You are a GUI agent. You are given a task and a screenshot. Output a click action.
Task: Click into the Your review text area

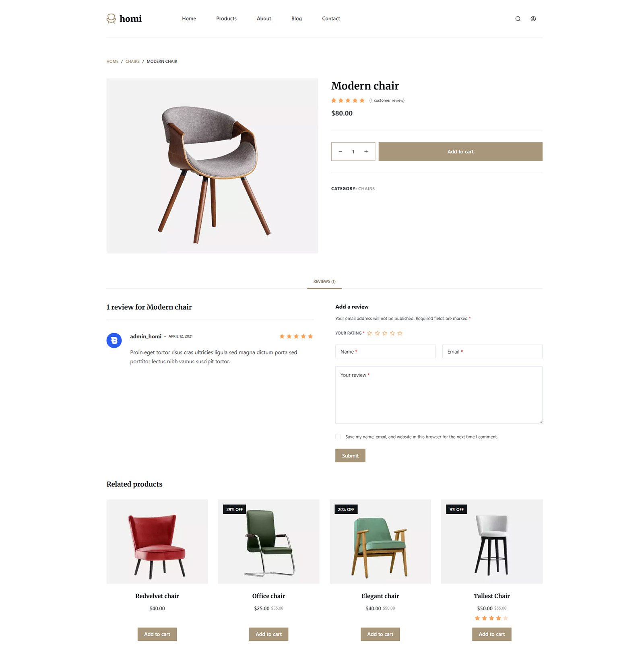[439, 395]
